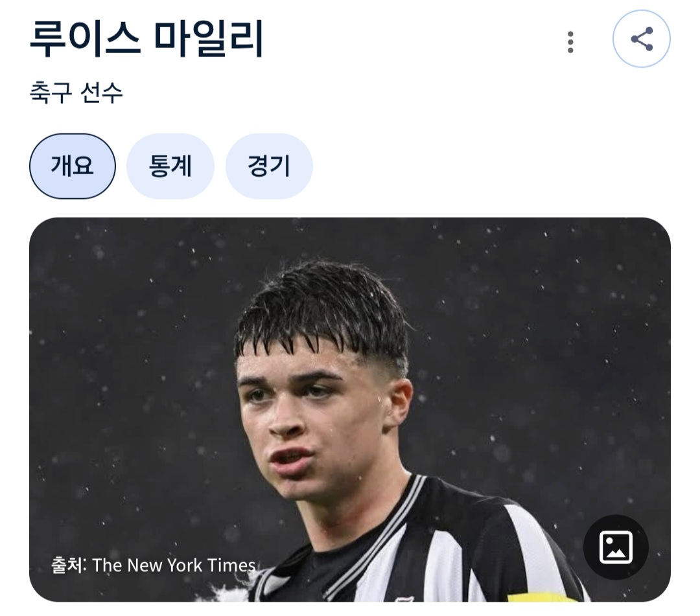Viewport: 700px width, 616px height.
Task: Share this player's knowledge panel
Action: [x=642, y=39]
